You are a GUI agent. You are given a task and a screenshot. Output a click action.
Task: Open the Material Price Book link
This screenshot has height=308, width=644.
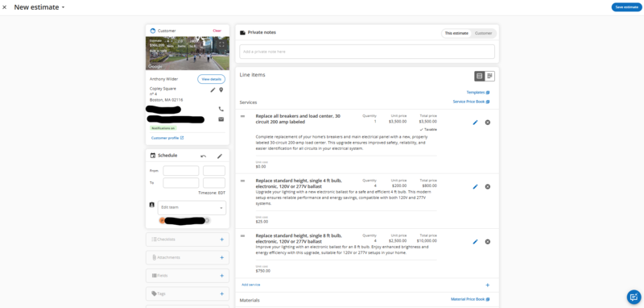470,299
